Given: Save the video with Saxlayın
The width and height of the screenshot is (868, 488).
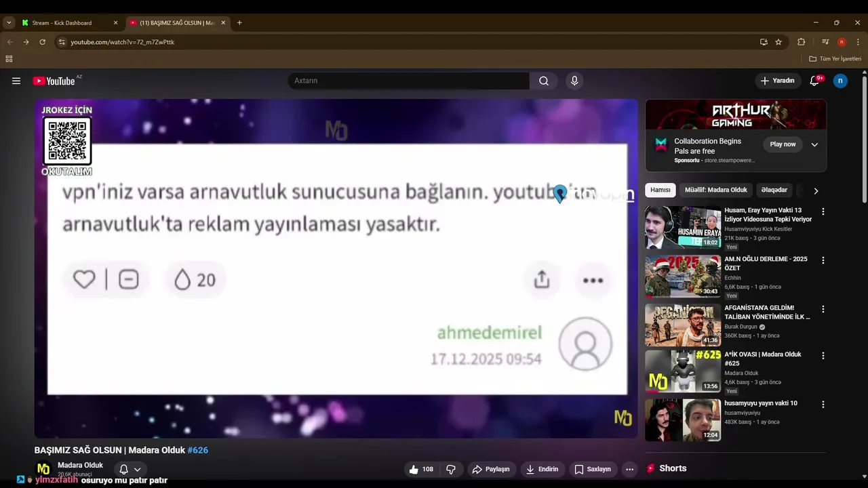Looking at the screenshot, I should (593, 469).
